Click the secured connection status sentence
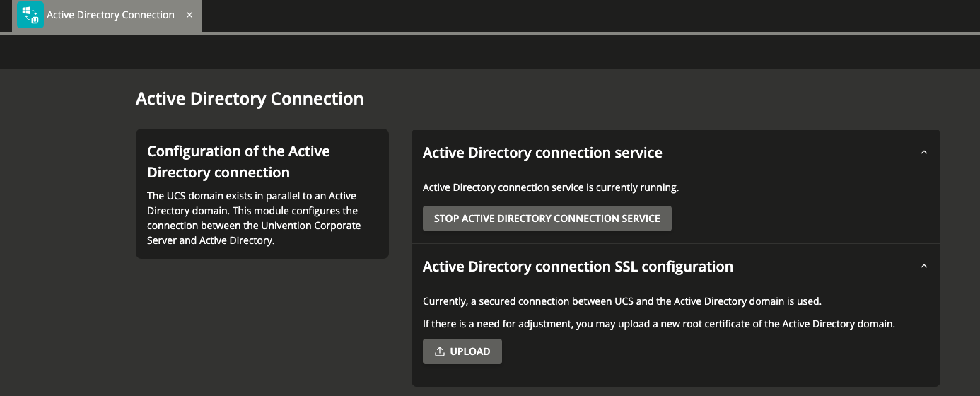Viewport: 980px width, 396px height. (622, 301)
